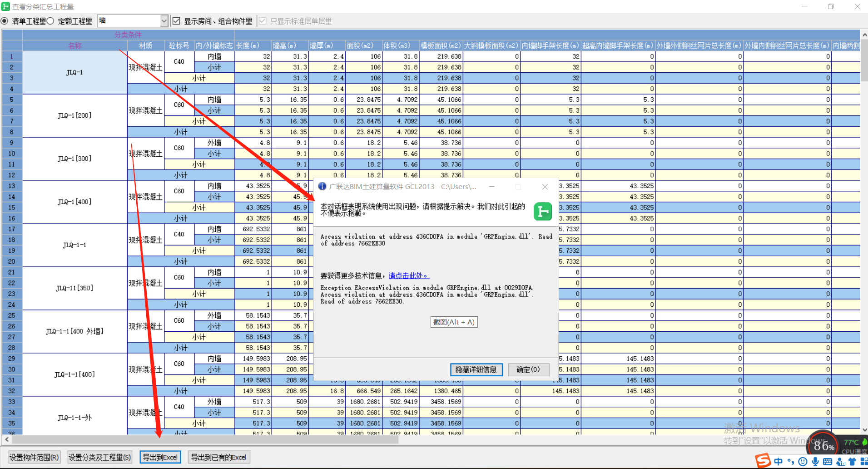Screen dimensions: 868x469
Task: Toggle the 只显示标准层单层量 checkbox
Action: 262,21
